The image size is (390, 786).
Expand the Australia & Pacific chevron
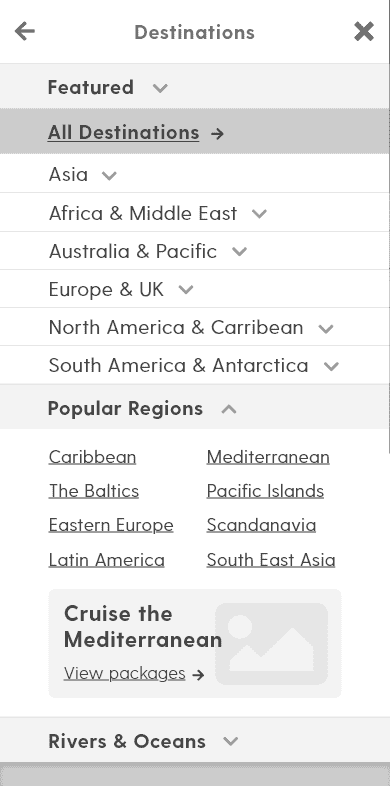pos(240,252)
